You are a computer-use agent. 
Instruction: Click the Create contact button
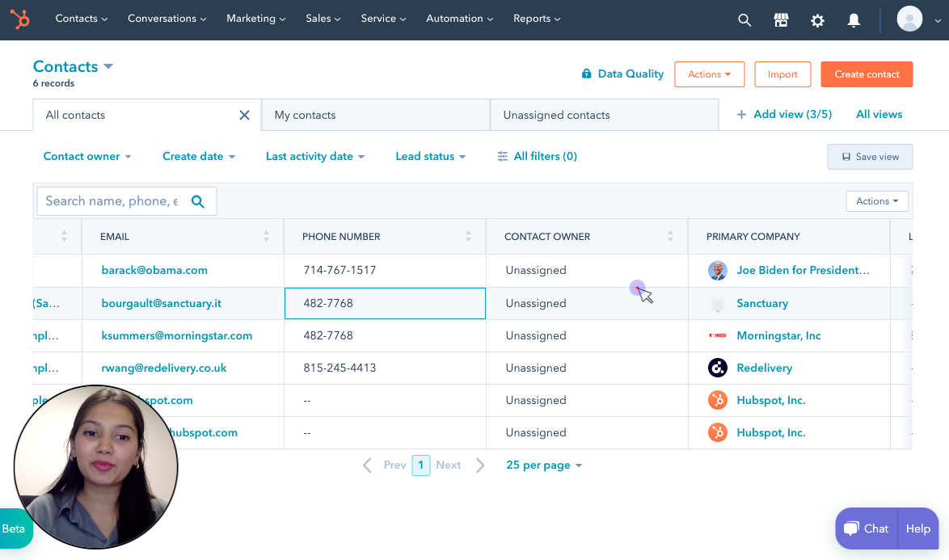coord(867,74)
